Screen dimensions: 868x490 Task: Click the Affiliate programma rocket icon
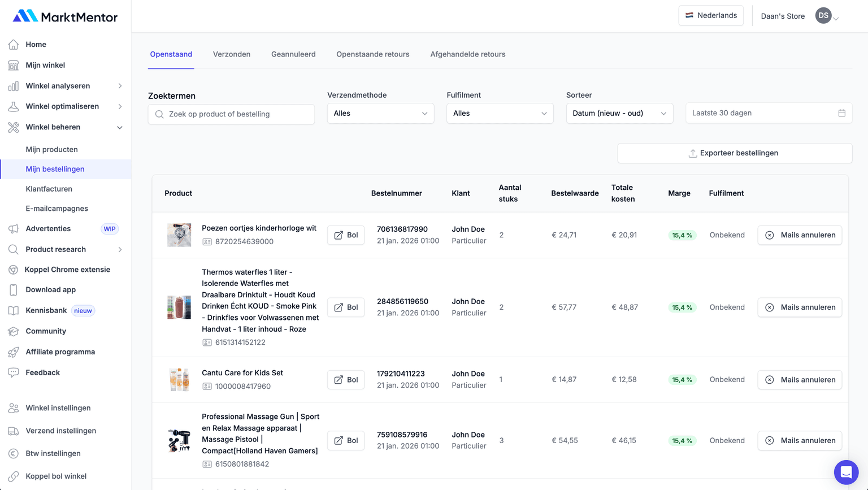tap(14, 352)
